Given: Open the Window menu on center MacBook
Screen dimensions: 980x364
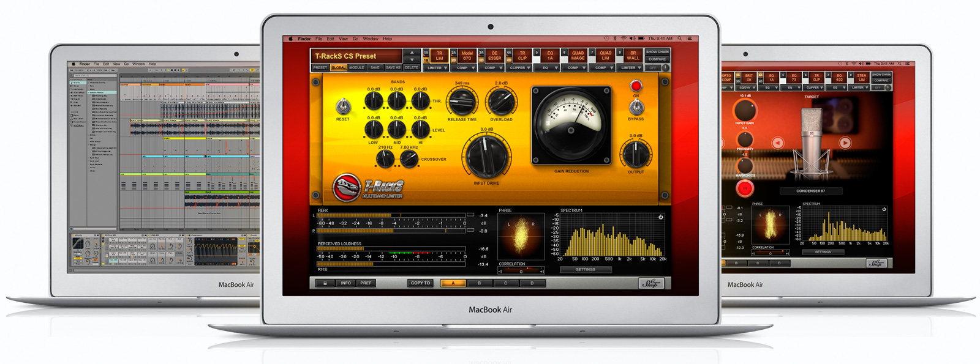Looking at the screenshot, I should pyautogui.click(x=371, y=39).
